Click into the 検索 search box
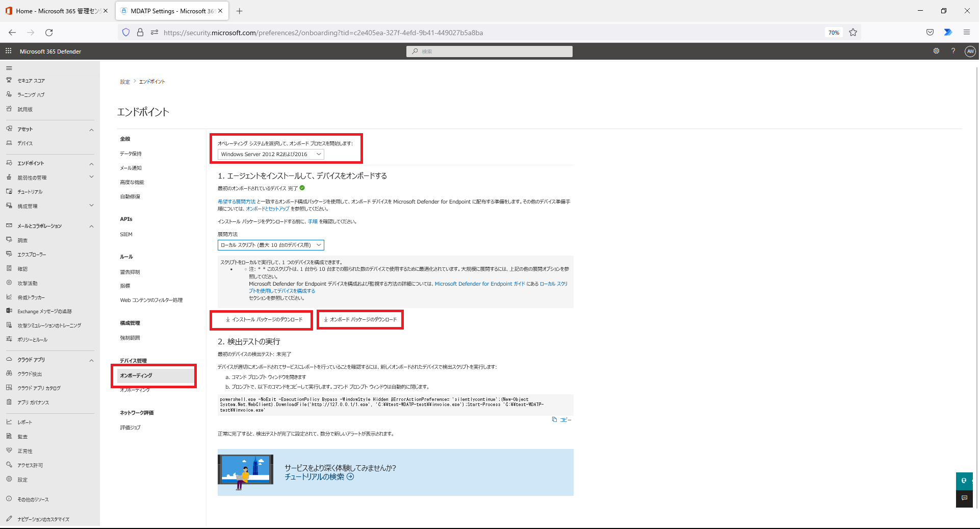 (x=489, y=52)
